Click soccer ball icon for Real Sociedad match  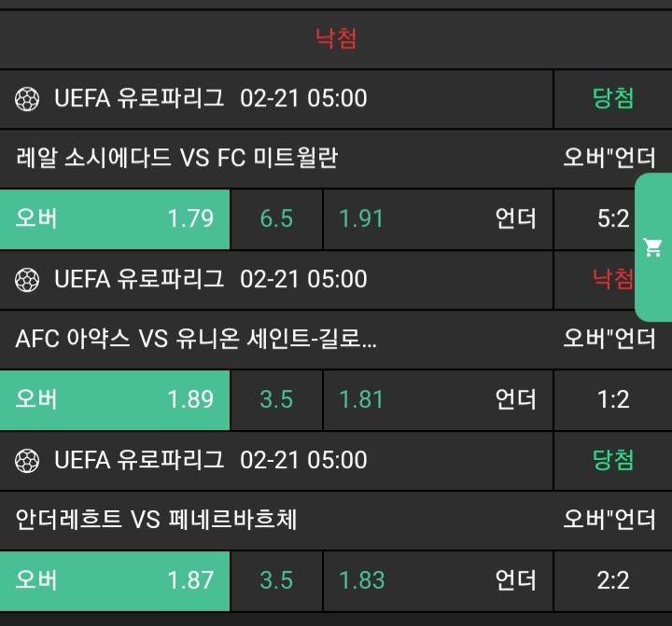[28, 98]
